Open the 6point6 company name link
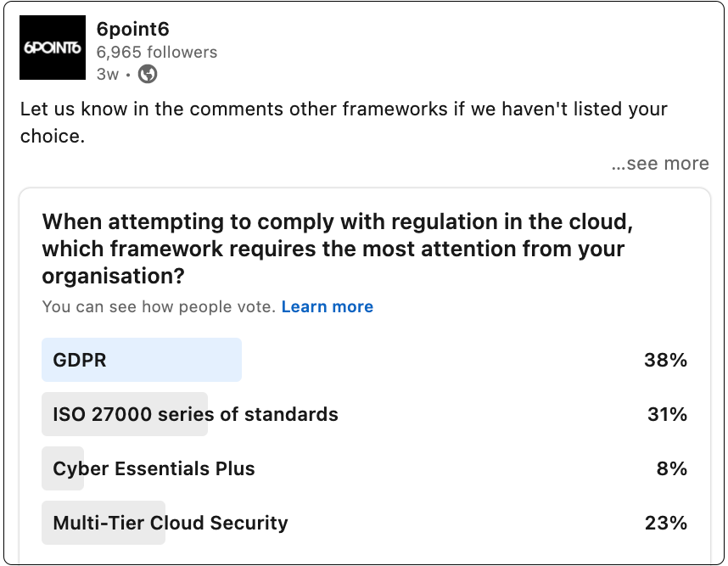 point(132,29)
